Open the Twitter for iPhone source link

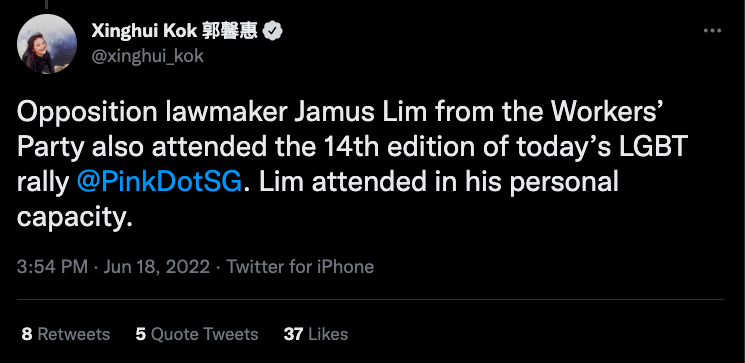pyautogui.click(x=300, y=267)
